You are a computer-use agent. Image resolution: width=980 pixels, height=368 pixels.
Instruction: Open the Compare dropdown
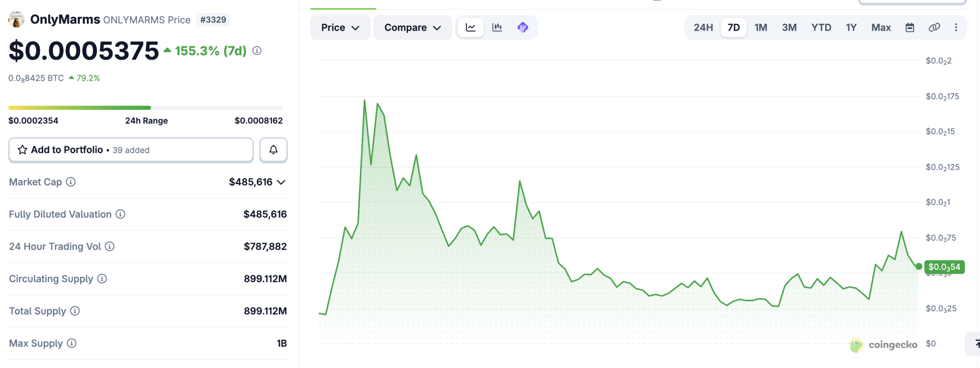[413, 28]
